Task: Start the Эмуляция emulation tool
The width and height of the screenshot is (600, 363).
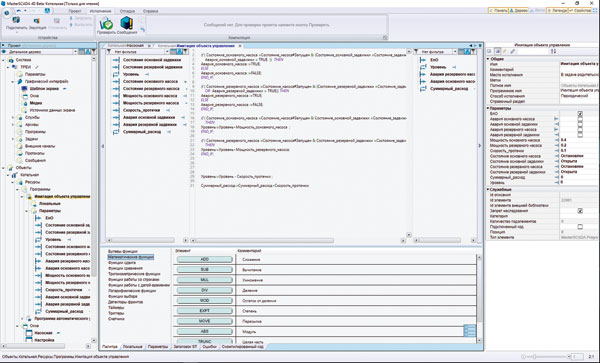Action: click(37, 21)
